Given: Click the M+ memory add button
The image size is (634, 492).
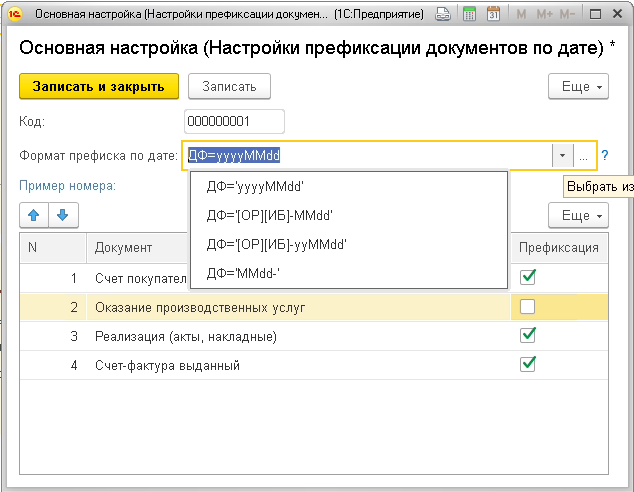Looking at the screenshot, I should pos(543,15).
